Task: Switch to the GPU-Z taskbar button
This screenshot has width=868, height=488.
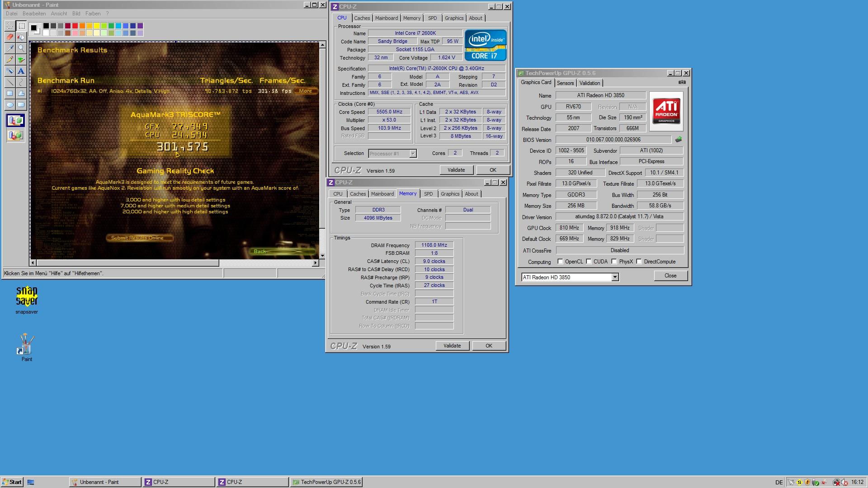Action: coord(326,482)
